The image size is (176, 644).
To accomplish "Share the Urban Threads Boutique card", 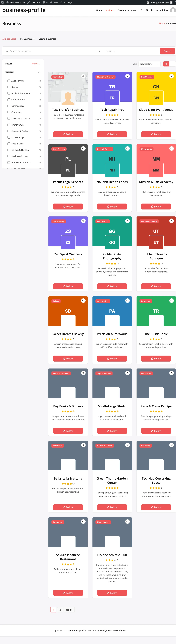I will [x=171, y=221].
